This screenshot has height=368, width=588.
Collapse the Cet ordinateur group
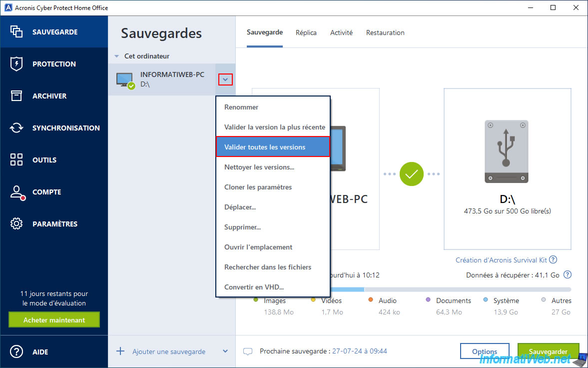point(116,56)
